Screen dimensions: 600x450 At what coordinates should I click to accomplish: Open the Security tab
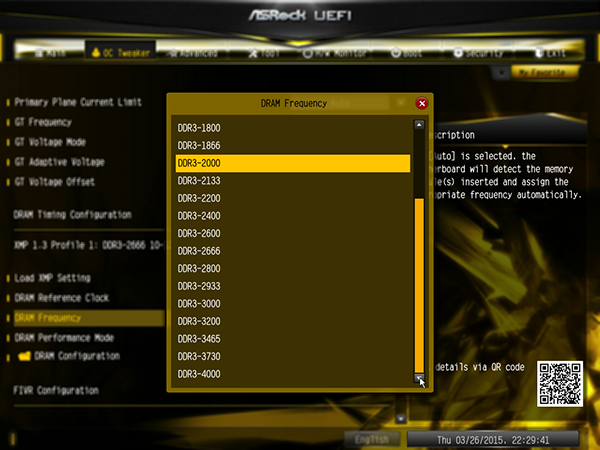(478, 53)
